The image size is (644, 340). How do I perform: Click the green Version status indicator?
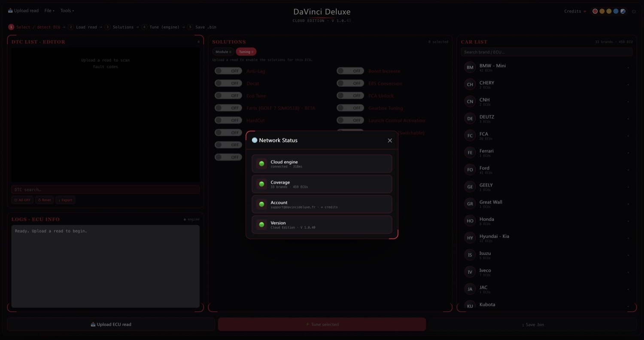[x=261, y=225]
